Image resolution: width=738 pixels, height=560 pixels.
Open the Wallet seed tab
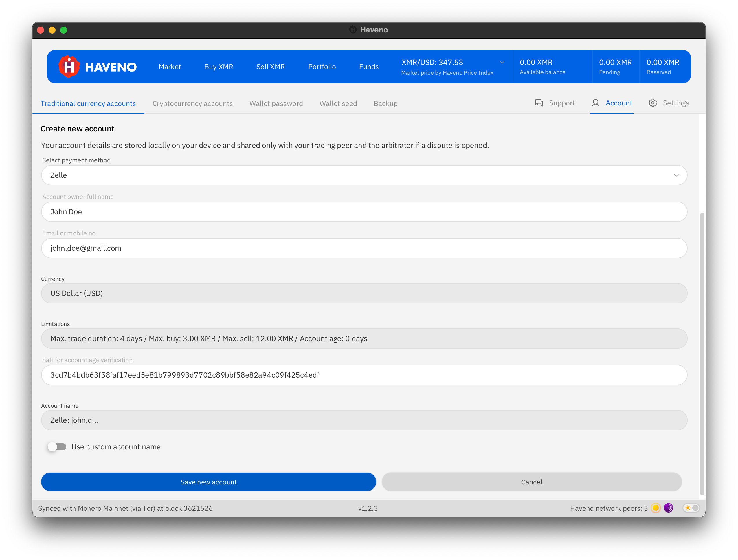tap(338, 103)
